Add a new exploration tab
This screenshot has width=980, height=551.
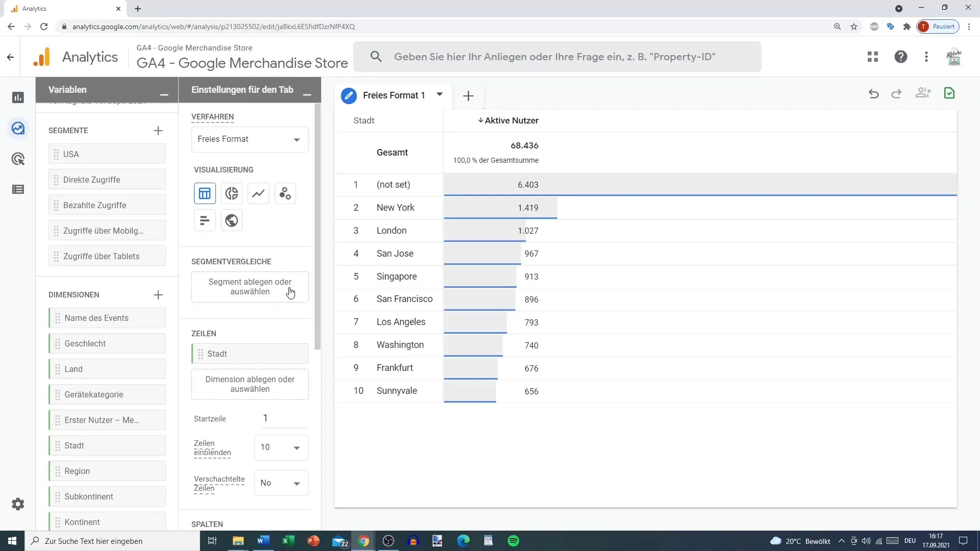[x=468, y=96]
